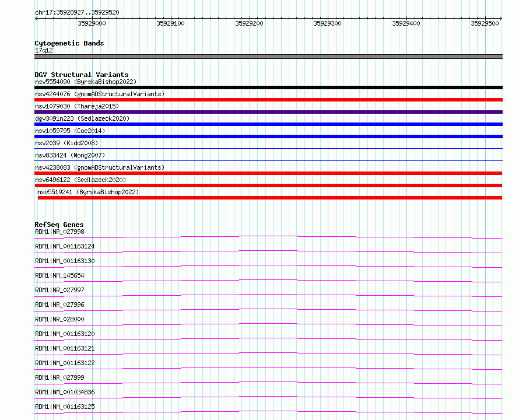Viewport: 519px width, 420px height.
Task: Click the 35929500 ruler position label
Action: coord(485,23)
